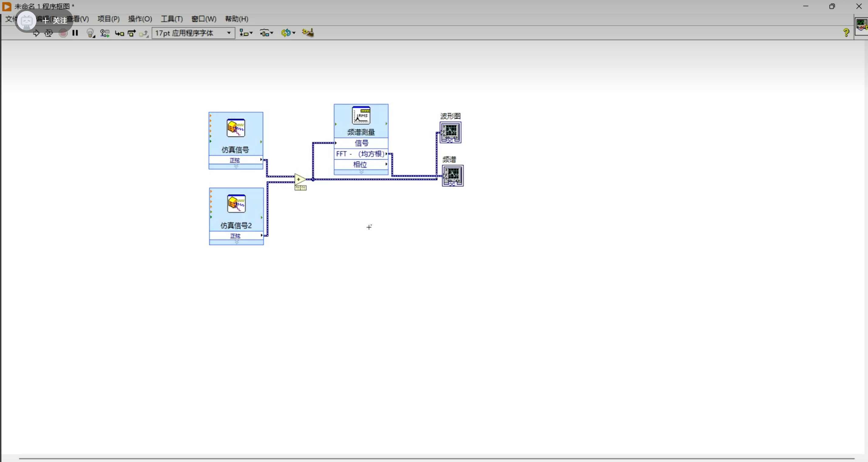Pause execution with the pause button
The width and height of the screenshot is (868, 462).
(75, 33)
